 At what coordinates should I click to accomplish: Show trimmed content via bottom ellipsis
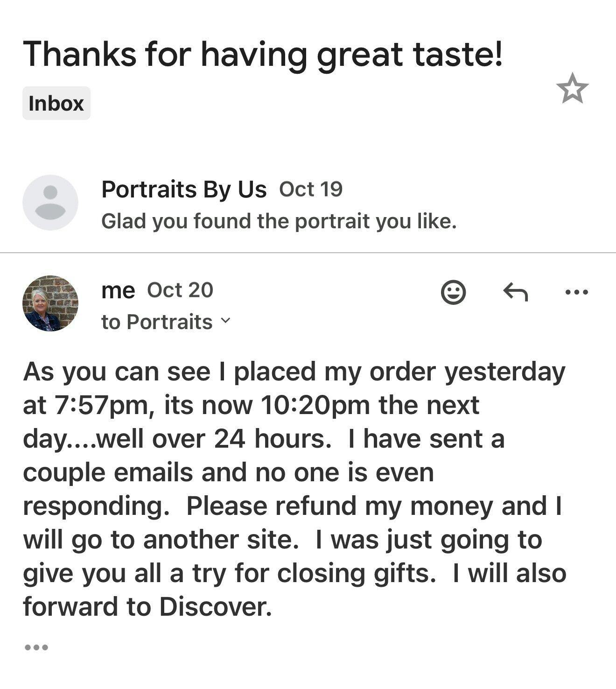click(x=36, y=647)
